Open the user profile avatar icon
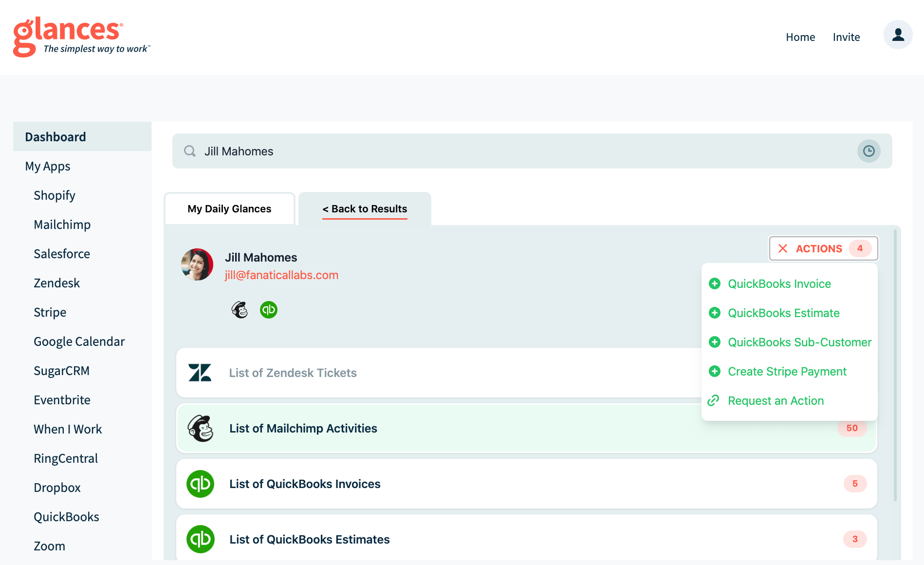 898,35
